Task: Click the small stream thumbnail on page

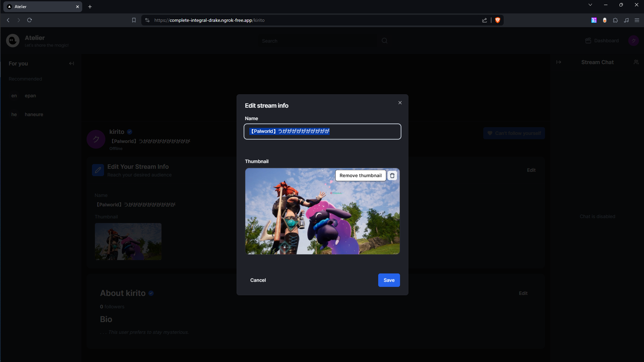Action: coord(128,242)
